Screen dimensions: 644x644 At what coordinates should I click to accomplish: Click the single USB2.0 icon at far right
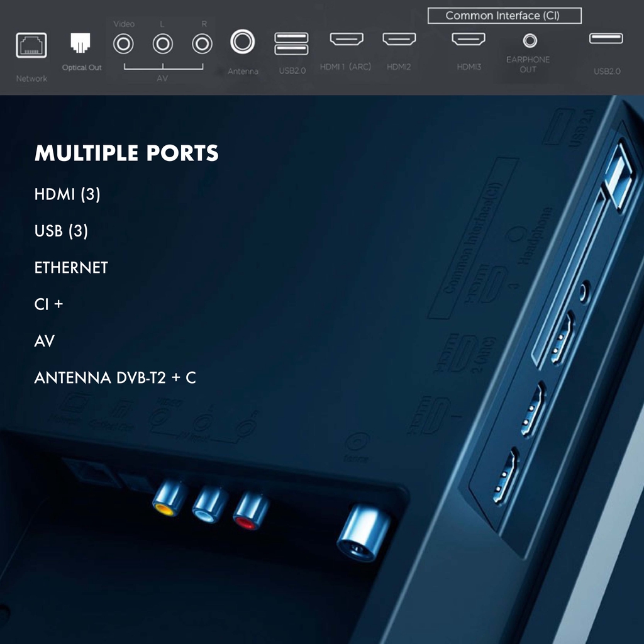[606, 39]
